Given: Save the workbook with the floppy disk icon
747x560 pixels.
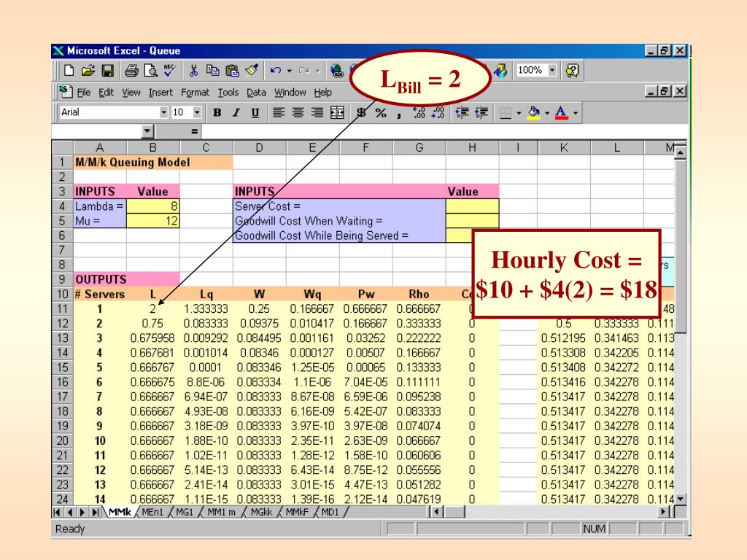Looking at the screenshot, I should point(108,71).
